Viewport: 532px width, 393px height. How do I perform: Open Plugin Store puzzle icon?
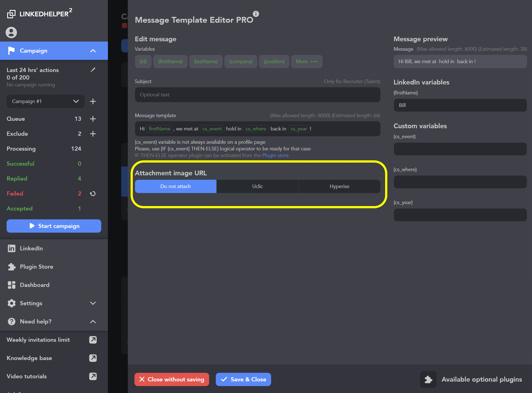(11, 267)
